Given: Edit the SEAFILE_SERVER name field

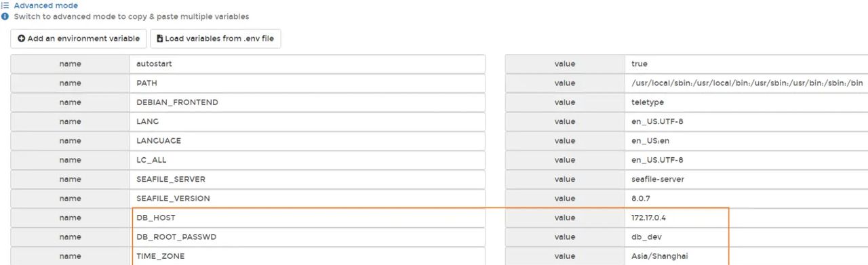Looking at the screenshot, I should click(x=307, y=180).
